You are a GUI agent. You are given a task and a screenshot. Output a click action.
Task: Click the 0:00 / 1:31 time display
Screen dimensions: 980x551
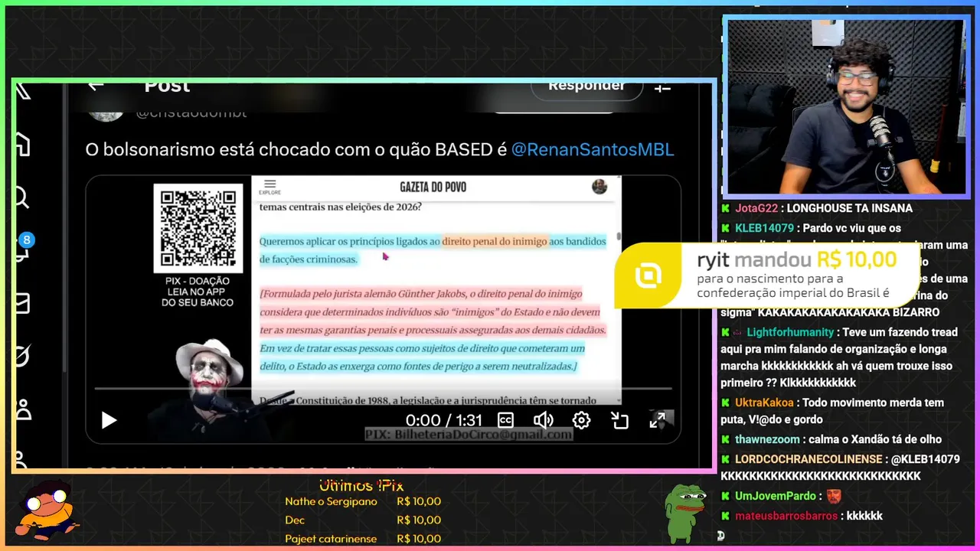444,420
